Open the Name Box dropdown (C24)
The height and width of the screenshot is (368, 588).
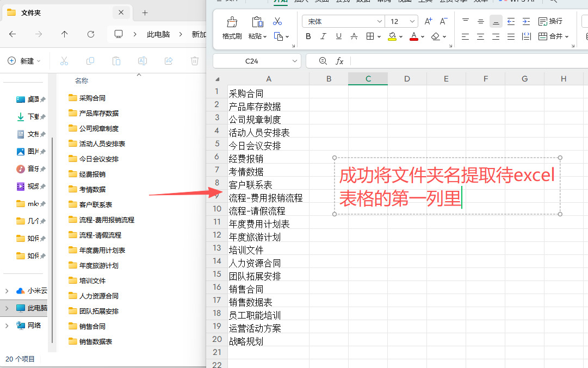295,61
